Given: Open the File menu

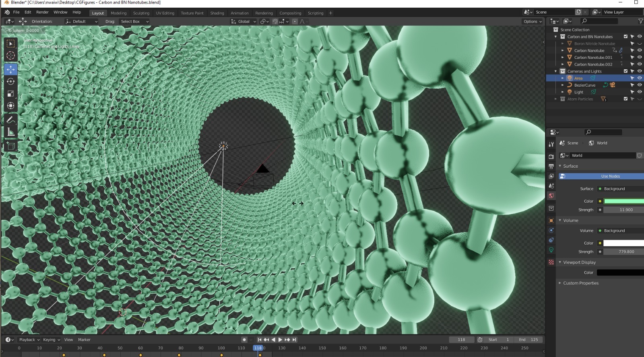Looking at the screenshot, I should [16, 12].
